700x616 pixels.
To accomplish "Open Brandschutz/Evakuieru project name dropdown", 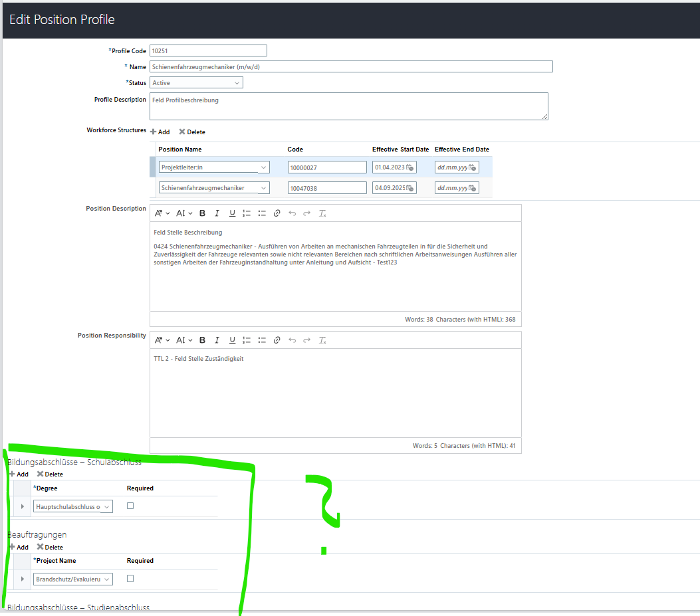I will tap(73, 579).
